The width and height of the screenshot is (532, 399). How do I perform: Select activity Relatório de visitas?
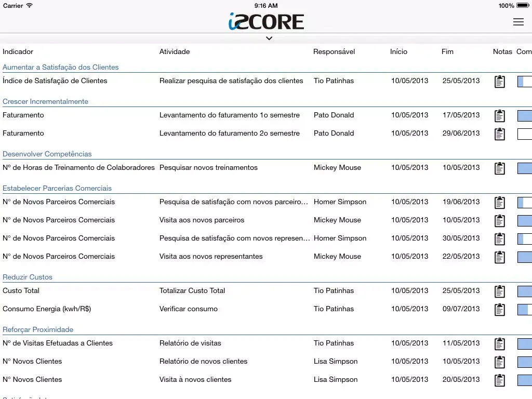point(190,343)
